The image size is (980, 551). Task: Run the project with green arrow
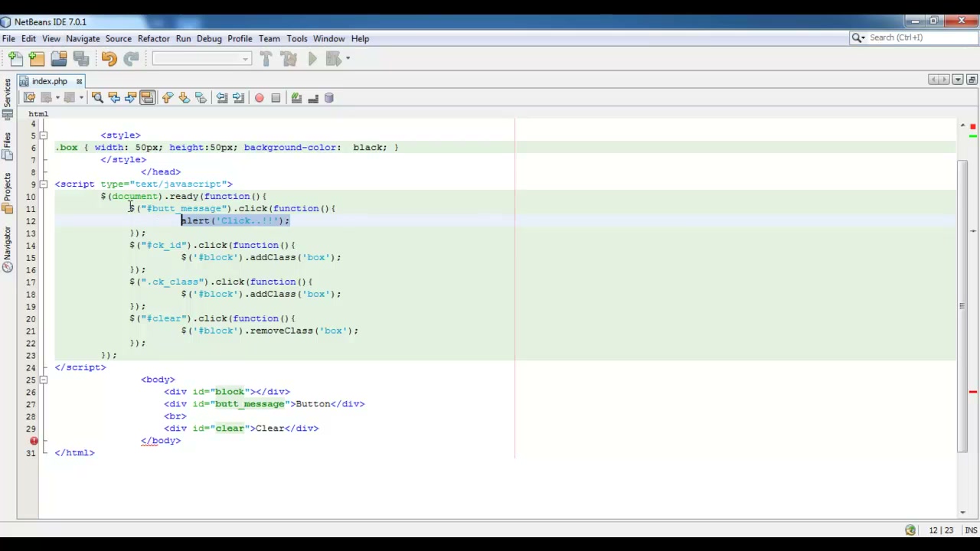(312, 59)
